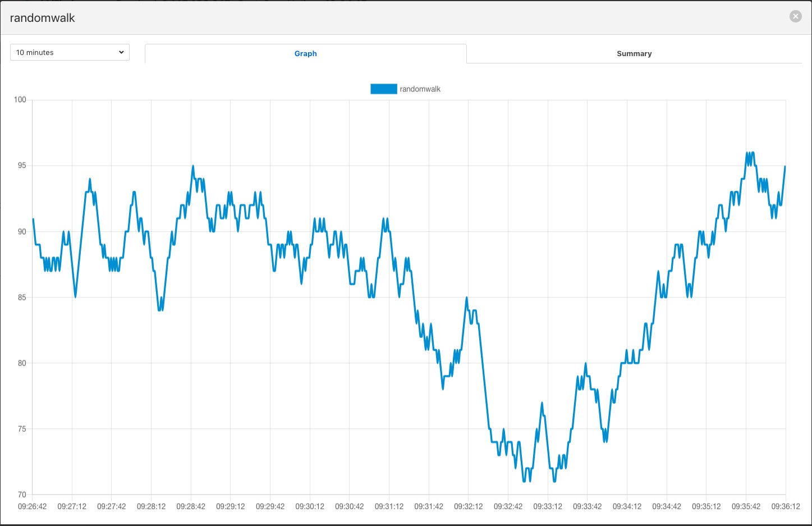Open the 10 minutes time range dropdown

pyautogui.click(x=70, y=52)
